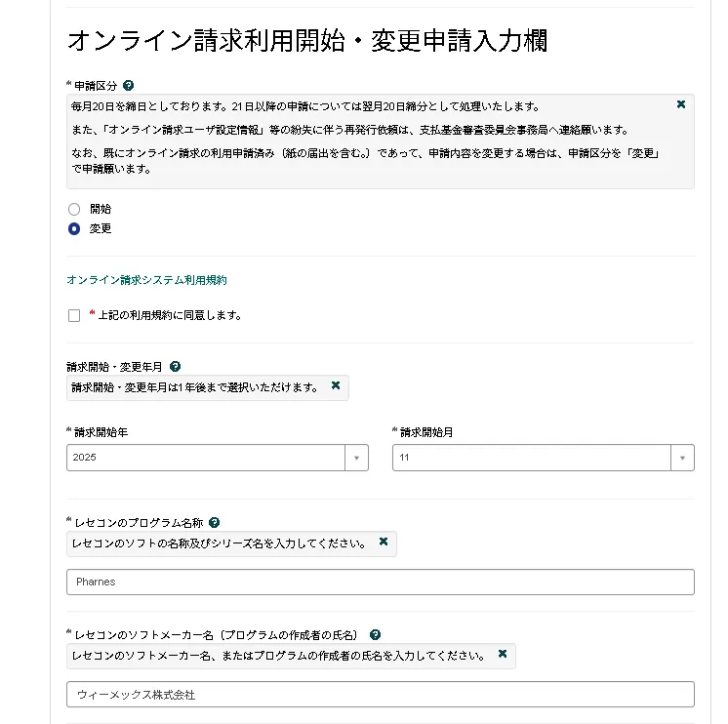Viewport: 728px width, 724px height.
Task: Select the 変更 radio button
Action: pos(74,228)
